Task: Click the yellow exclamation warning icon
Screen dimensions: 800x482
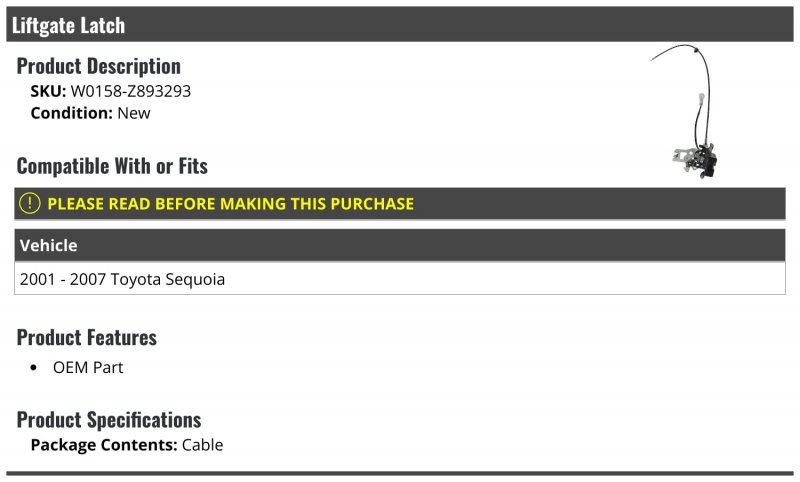Action: coord(30,203)
